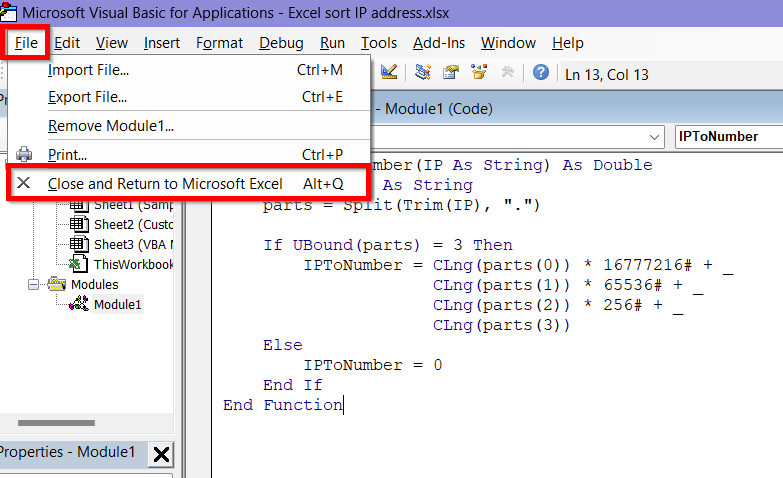Choose Remove Module1... menu entry
The width and height of the screenshot is (783, 478).
[189, 125]
